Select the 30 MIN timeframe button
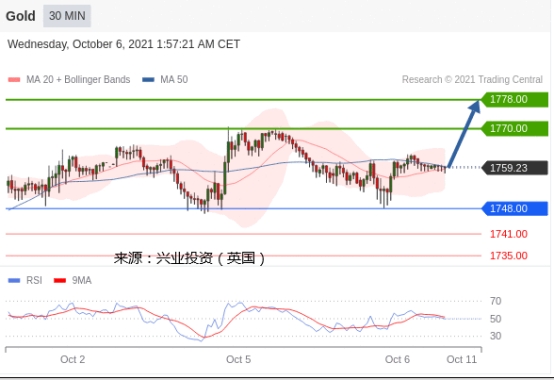 67,16
